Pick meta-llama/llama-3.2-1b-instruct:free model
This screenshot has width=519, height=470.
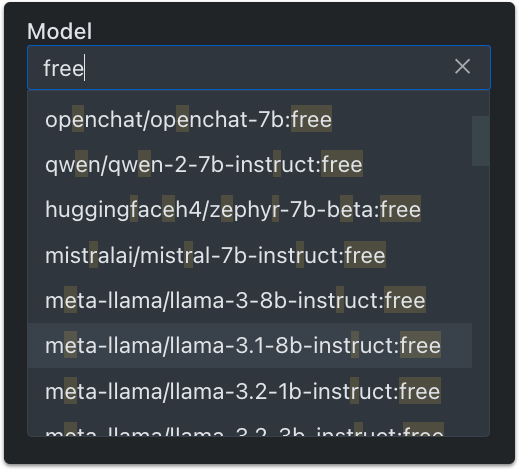point(250,391)
